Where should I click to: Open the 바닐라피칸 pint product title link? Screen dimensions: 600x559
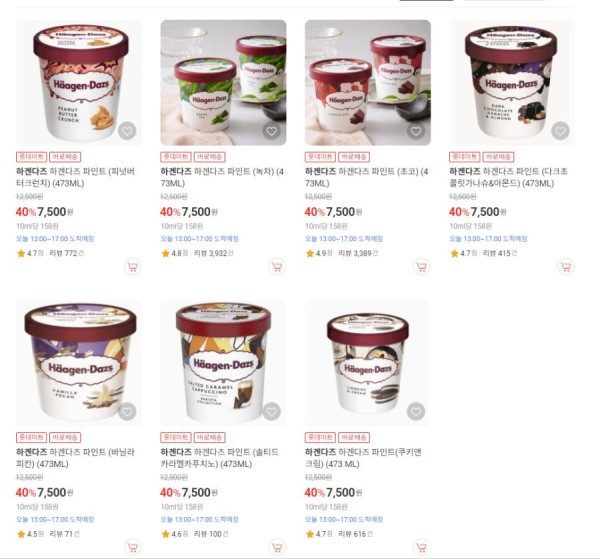tap(75, 458)
